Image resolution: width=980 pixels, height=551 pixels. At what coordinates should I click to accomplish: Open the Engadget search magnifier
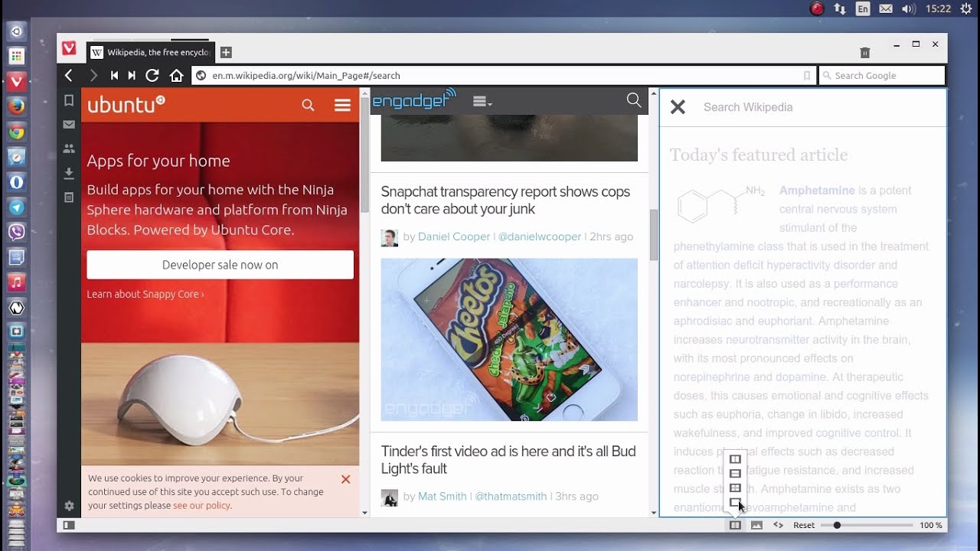(634, 100)
